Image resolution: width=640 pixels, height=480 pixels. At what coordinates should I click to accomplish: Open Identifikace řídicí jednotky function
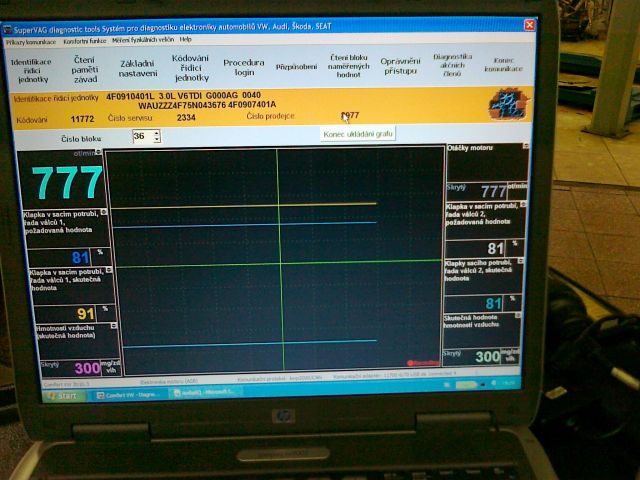pos(32,69)
